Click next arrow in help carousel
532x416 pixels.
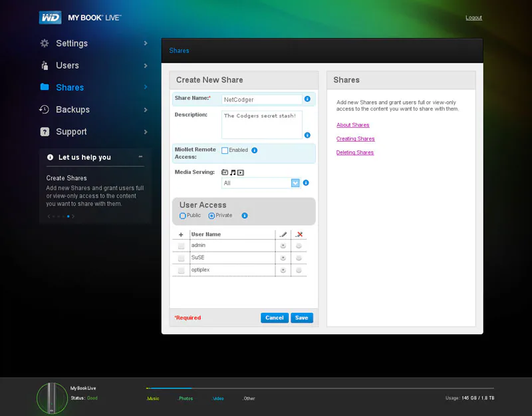pos(73,216)
